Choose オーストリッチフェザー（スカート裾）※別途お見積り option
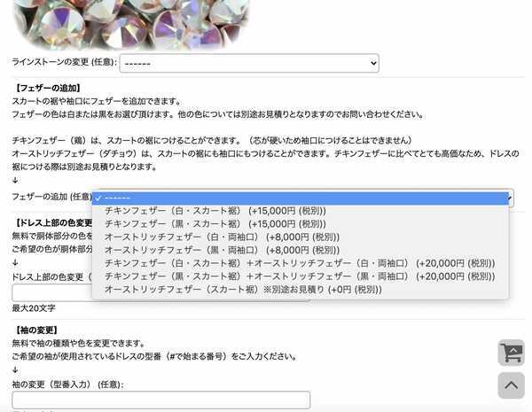This screenshot has height=412, width=532. (x=301, y=290)
